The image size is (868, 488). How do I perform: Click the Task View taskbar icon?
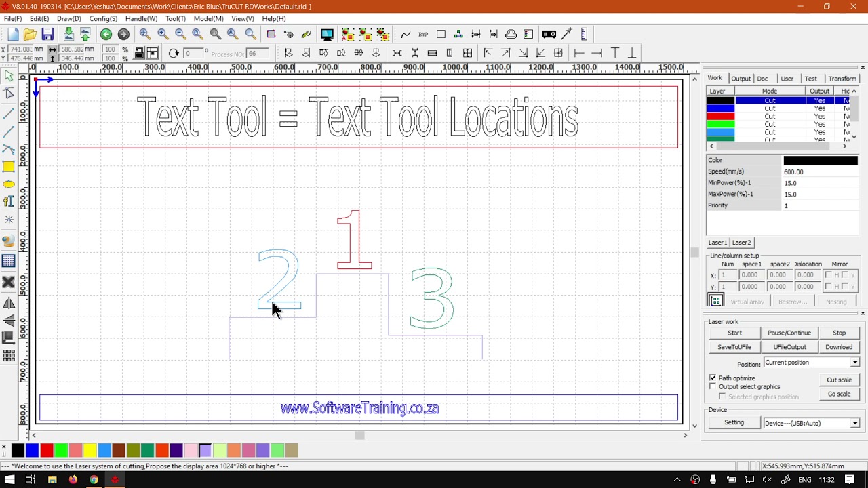click(x=30, y=480)
